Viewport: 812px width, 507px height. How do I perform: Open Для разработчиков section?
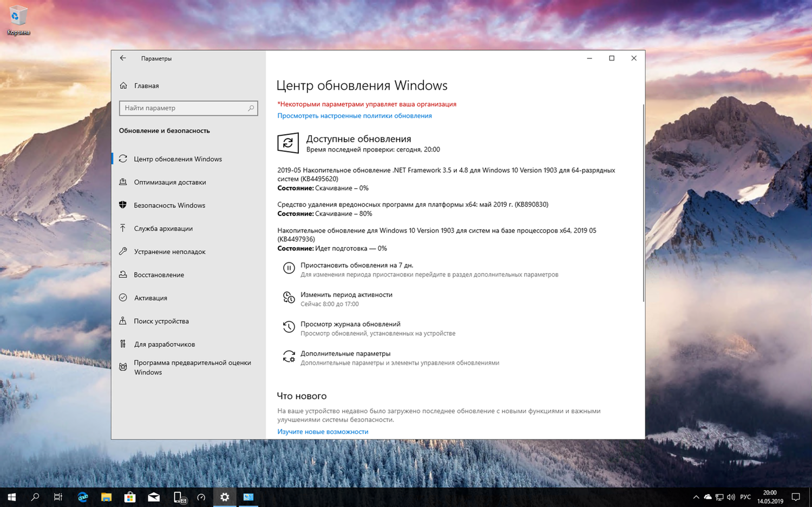pyautogui.click(x=164, y=344)
